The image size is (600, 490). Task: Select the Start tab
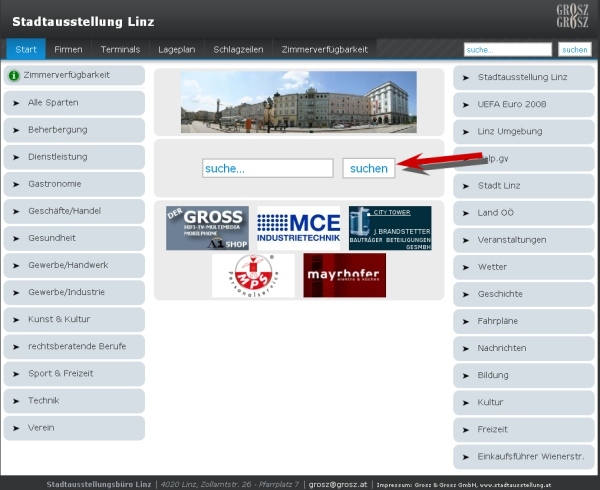(26, 49)
